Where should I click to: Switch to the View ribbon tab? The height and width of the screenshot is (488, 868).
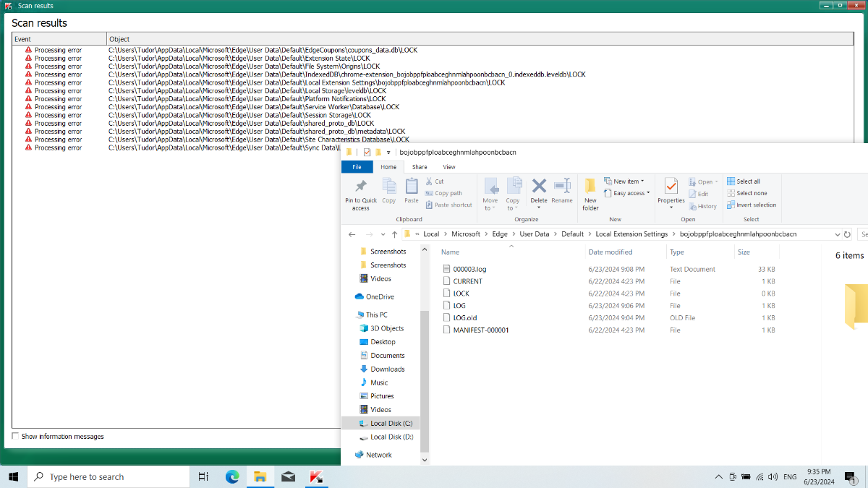[x=448, y=167]
